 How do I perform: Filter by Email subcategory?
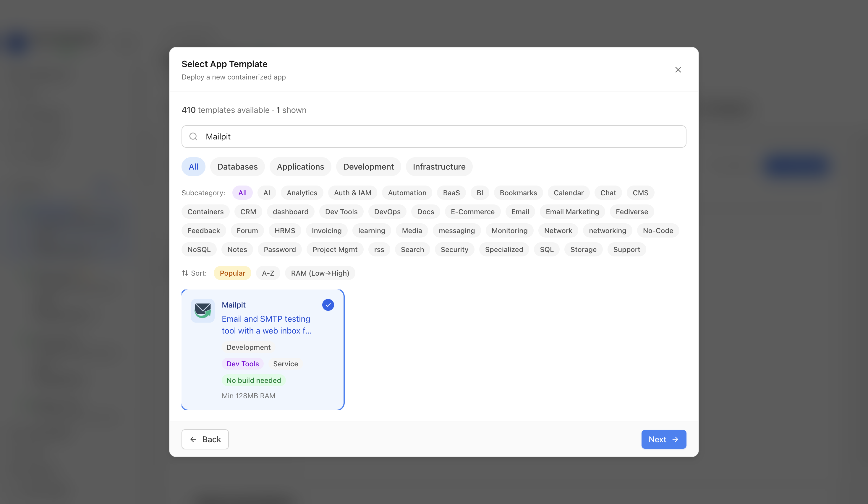[x=520, y=212]
